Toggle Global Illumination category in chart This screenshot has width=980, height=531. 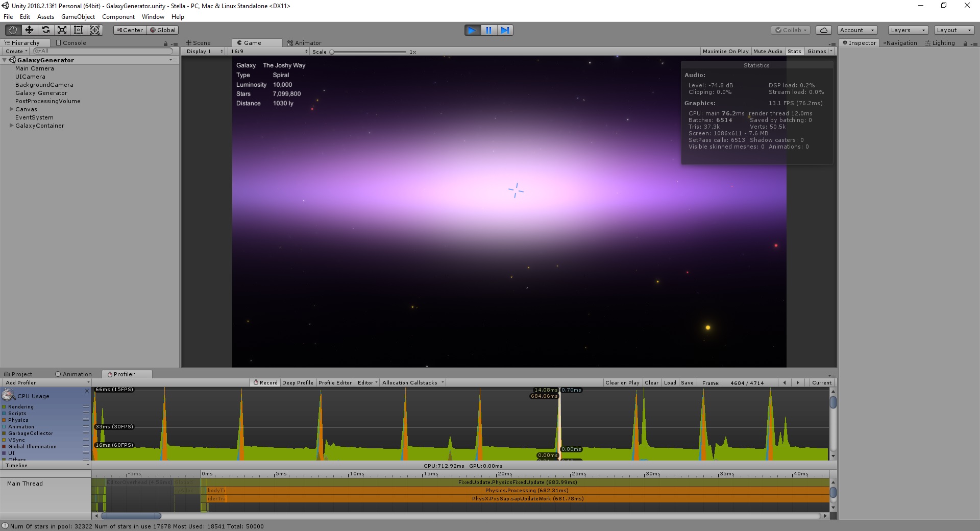point(4,447)
